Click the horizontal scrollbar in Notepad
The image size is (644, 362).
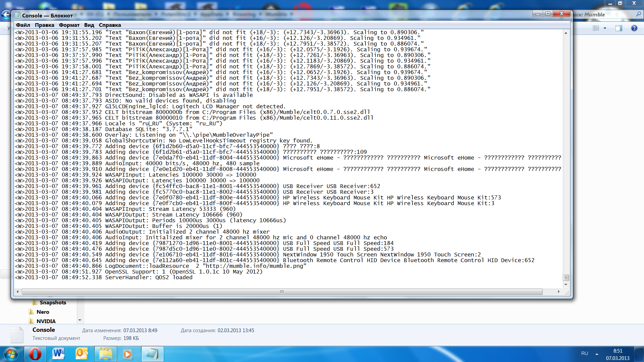pos(282,292)
